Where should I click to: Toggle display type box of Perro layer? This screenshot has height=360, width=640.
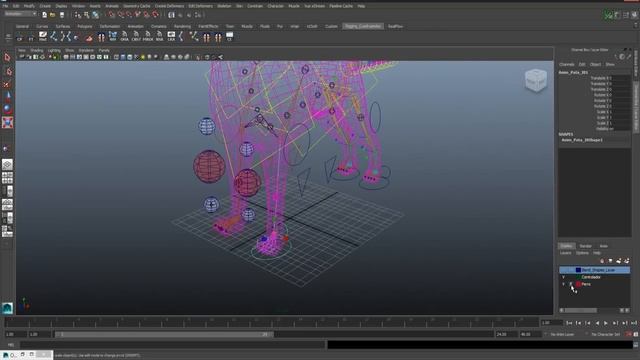point(571,284)
